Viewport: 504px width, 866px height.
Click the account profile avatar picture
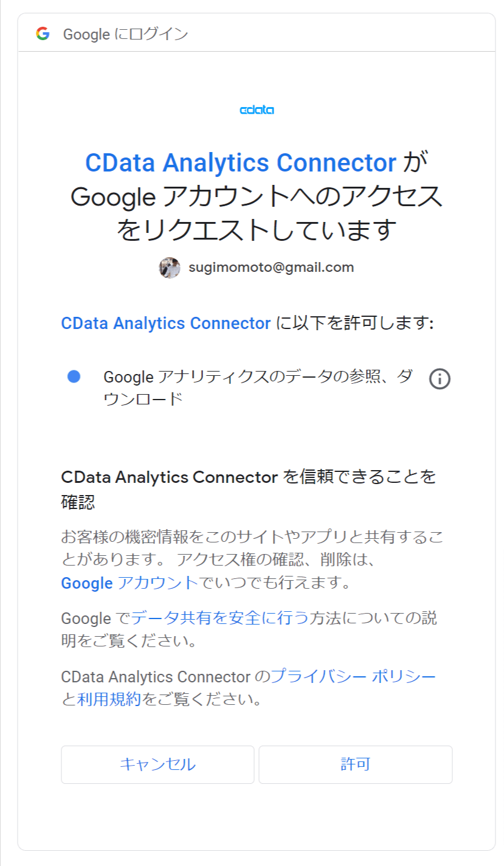tap(170, 268)
